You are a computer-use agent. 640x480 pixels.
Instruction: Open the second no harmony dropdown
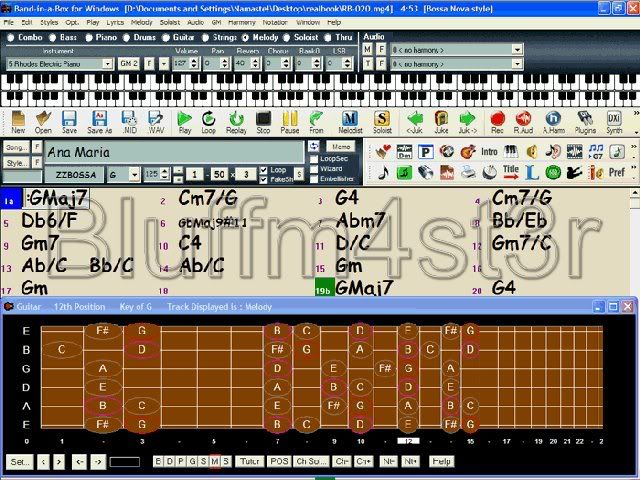(517, 64)
